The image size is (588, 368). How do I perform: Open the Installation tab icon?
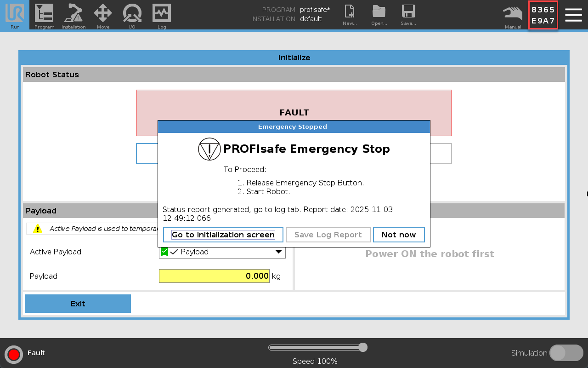point(73,15)
